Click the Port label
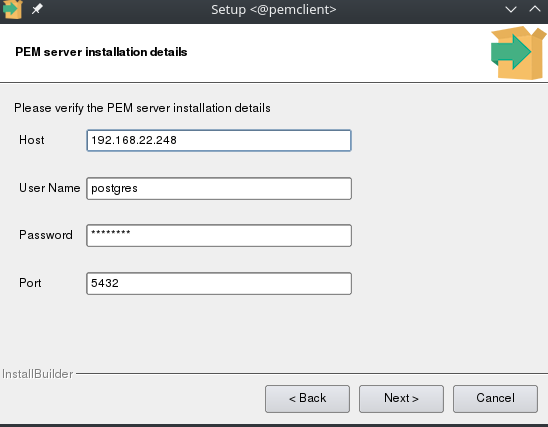548x427 pixels. (x=30, y=283)
